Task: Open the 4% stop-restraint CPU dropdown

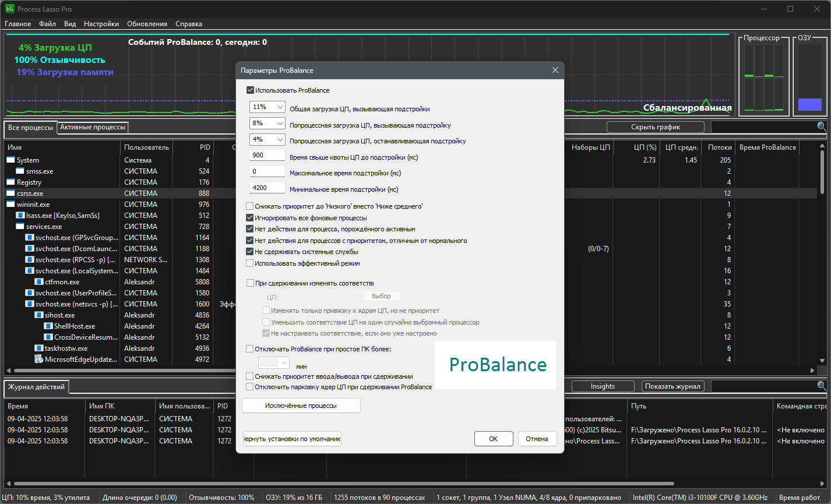Action: (x=267, y=140)
